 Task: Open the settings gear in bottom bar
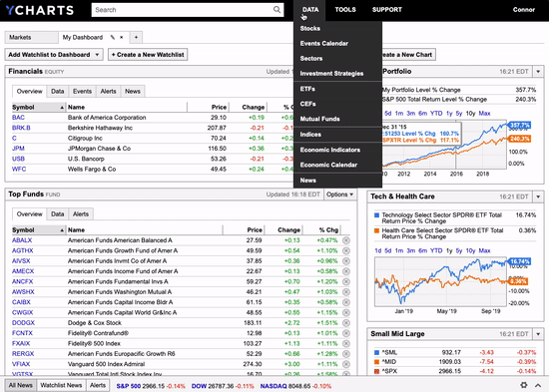(x=523, y=385)
